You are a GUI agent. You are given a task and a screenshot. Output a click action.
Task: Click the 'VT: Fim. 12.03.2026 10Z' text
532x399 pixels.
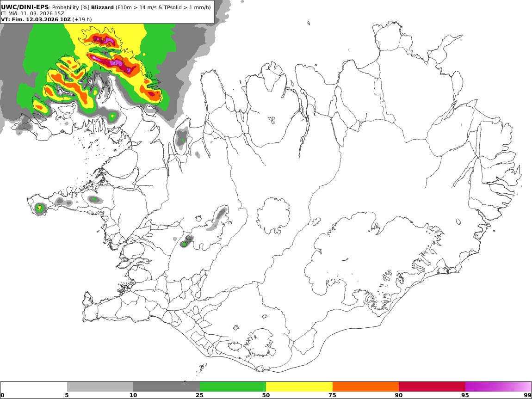(36, 19)
